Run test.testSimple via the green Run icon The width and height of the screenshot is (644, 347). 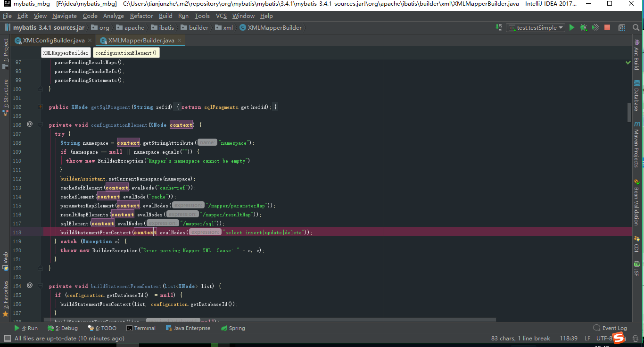(x=571, y=27)
